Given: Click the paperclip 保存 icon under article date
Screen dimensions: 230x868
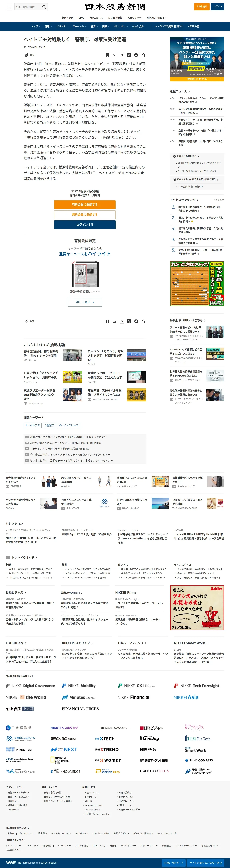Looking at the screenshot, I should (x=26, y=55).
